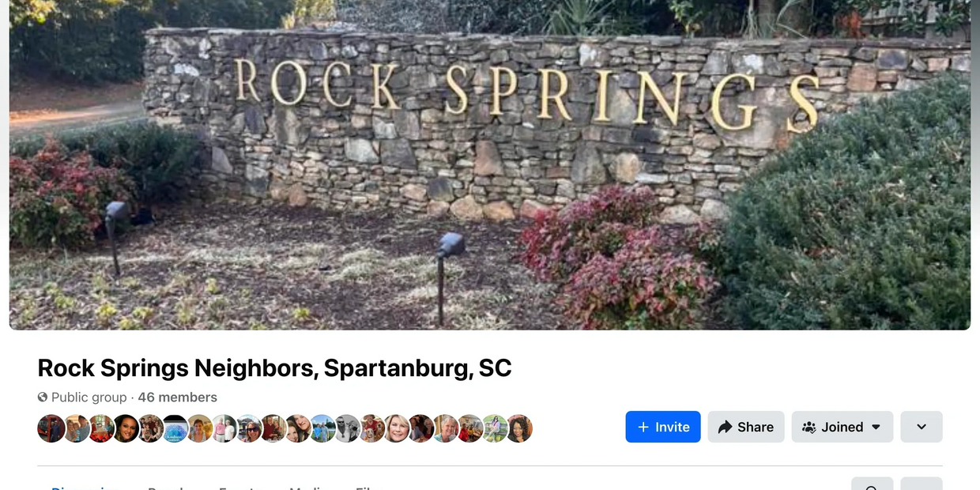Click the people icon on Joined button

(x=808, y=427)
